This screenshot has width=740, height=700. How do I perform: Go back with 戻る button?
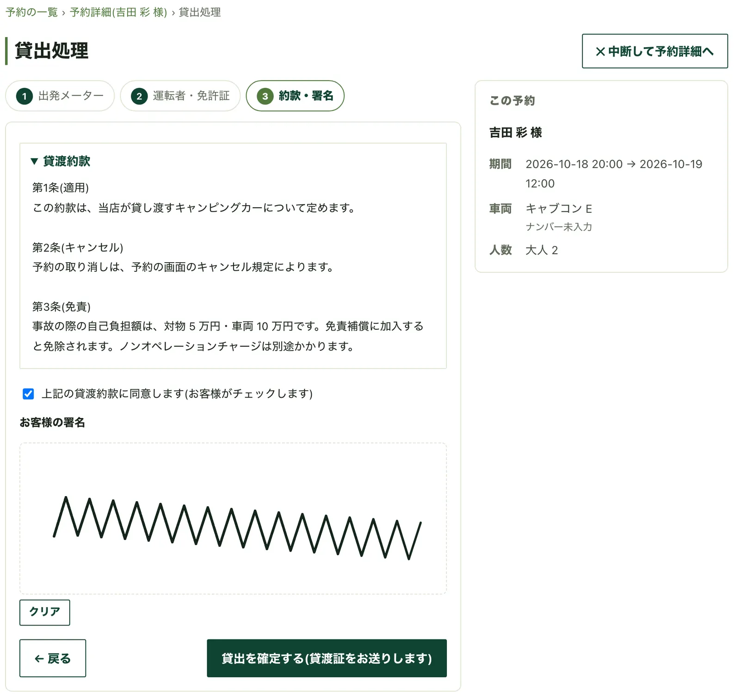(x=53, y=658)
